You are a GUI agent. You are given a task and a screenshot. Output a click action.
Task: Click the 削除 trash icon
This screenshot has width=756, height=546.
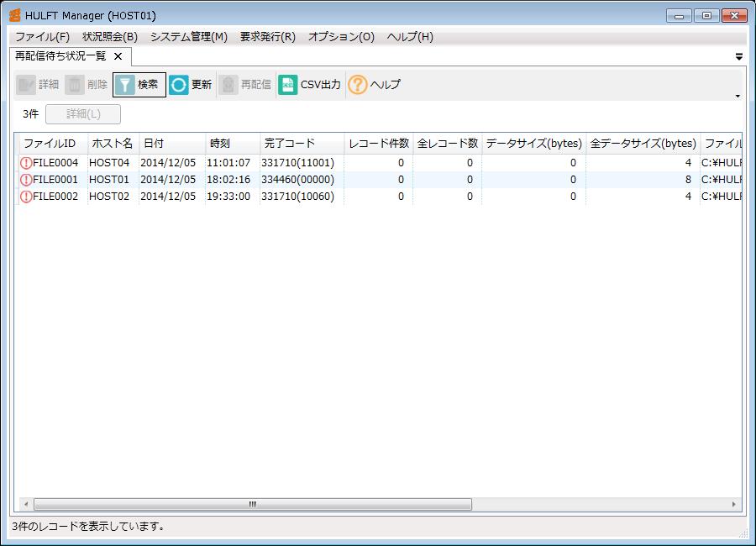pos(74,85)
